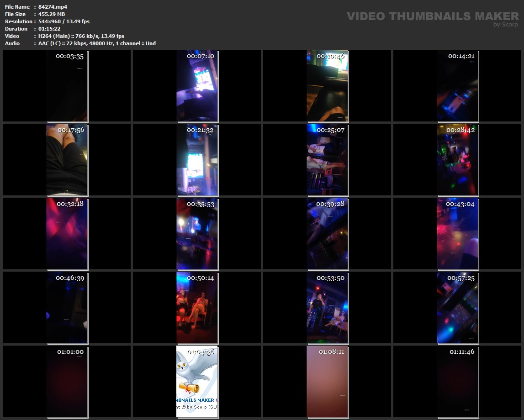This screenshot has width=524, height=420.
Task: Click the thumbnail at 00:35:53
Action: tap(197, 234)
